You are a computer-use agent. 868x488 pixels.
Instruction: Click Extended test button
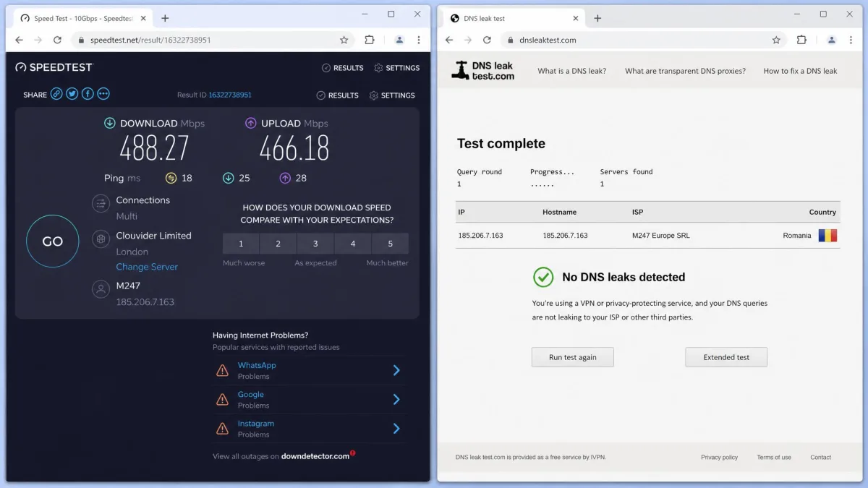coord(726,357)
